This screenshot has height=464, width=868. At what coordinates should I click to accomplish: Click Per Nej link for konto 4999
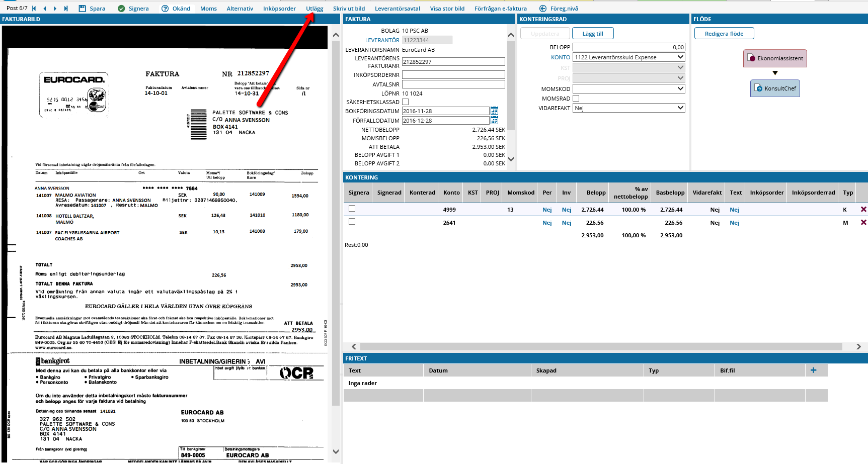pos(547,210)
